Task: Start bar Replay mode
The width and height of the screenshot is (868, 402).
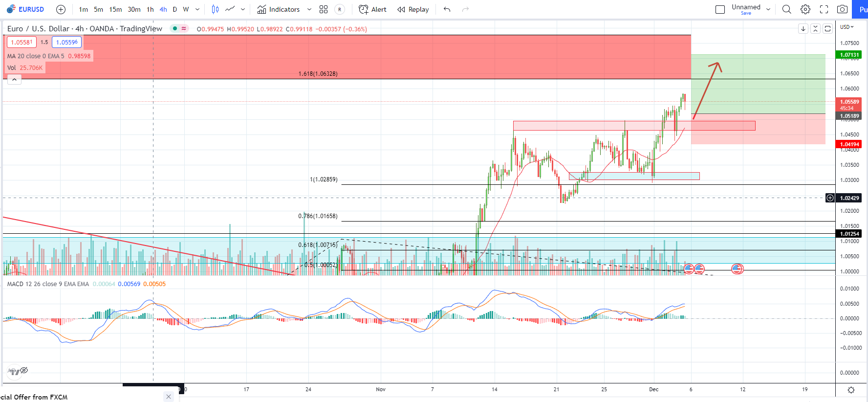Action: point(413,9)
